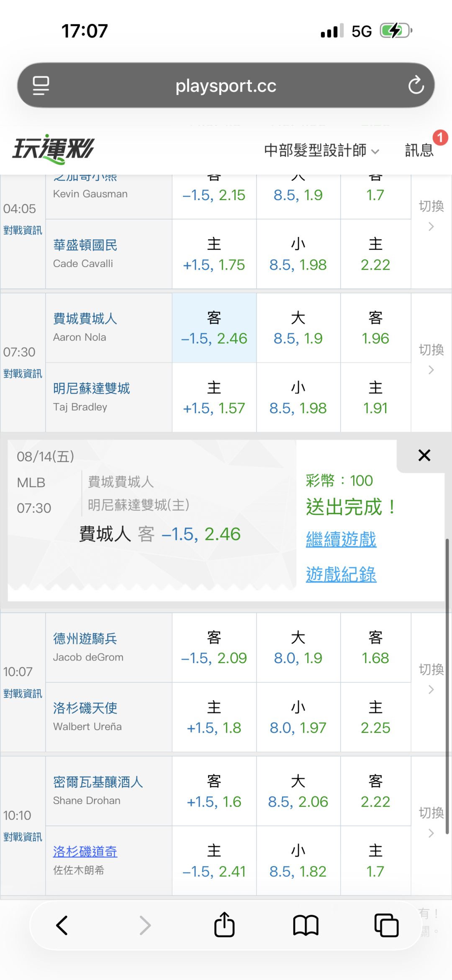This screenshot has height=980, width=452.
Task: Close the bet confirmation slip with X
Action: 424,455
